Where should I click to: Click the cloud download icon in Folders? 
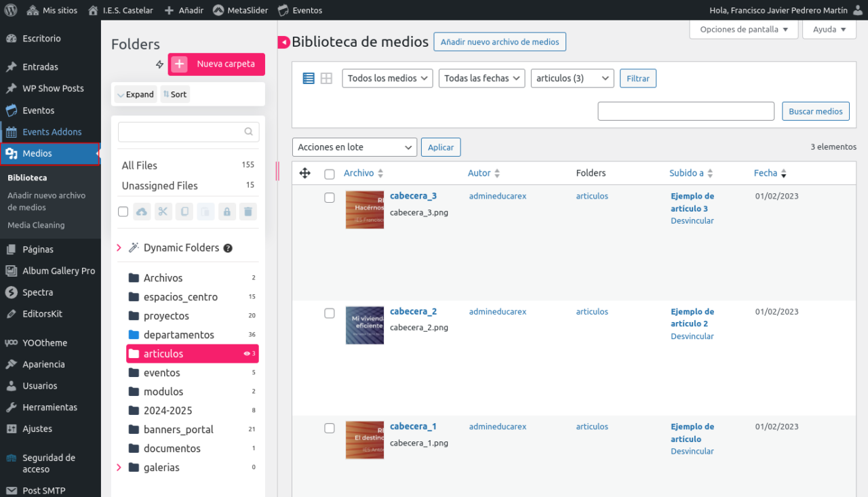pyautogui.click(x=142, y=212)
